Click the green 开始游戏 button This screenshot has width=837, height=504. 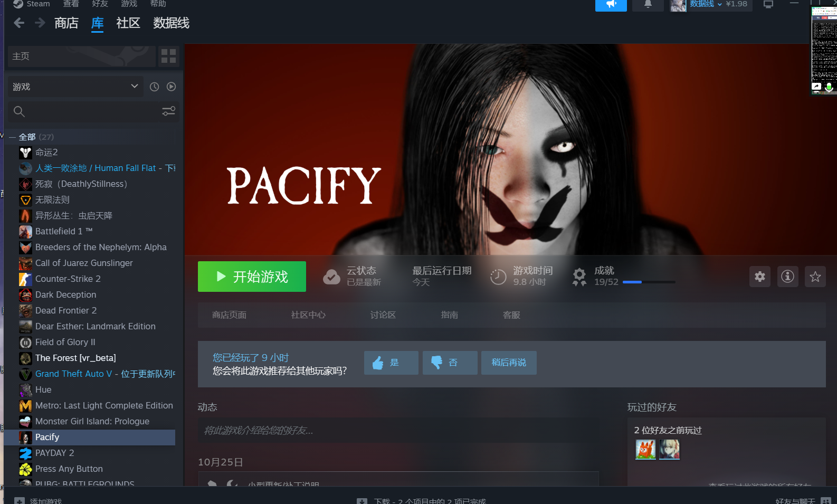252,277
